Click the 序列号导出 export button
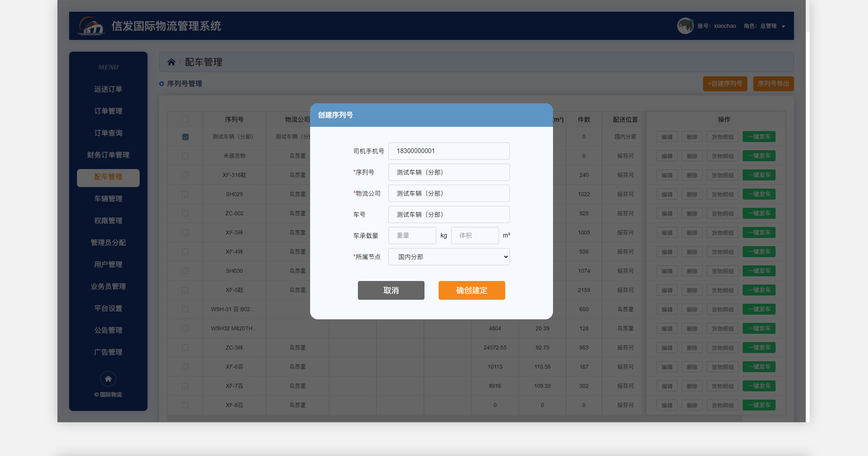 pos(773,84)
